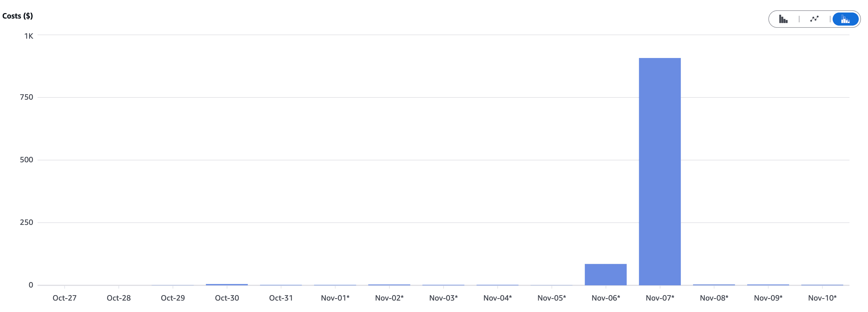Click the Nov-05* x-axis label
Image resolution: width=868 pixels, height=312 pixels.
click(x=551, y=298)
